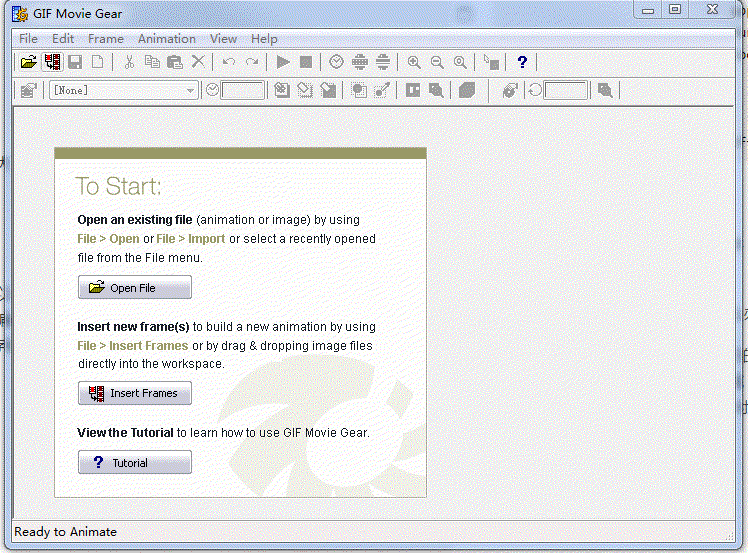This screenshot has width=748, height=553.
Task: Click the clock timing icon in top toolbar
Action: 336,62
